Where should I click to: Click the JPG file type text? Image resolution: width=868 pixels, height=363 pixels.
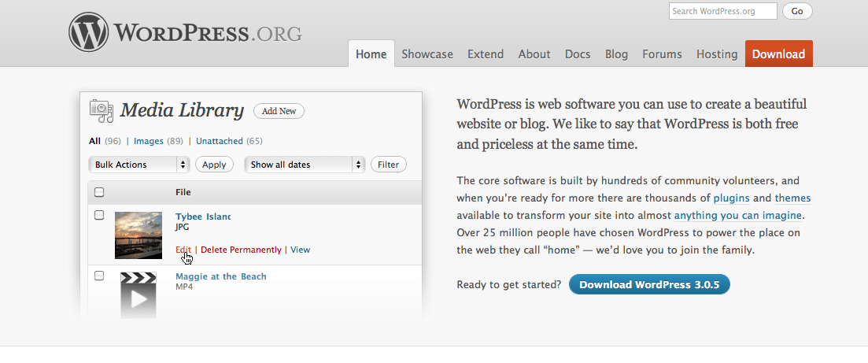pos(182,228)
